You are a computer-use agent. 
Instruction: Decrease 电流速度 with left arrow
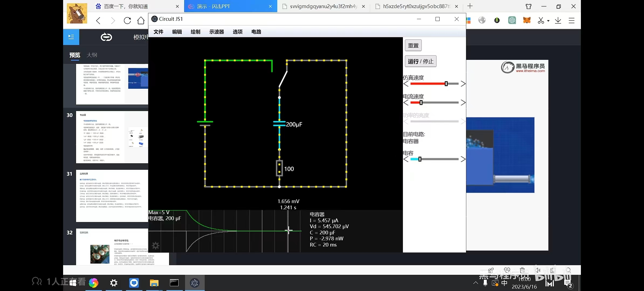[x=406, y=103]
